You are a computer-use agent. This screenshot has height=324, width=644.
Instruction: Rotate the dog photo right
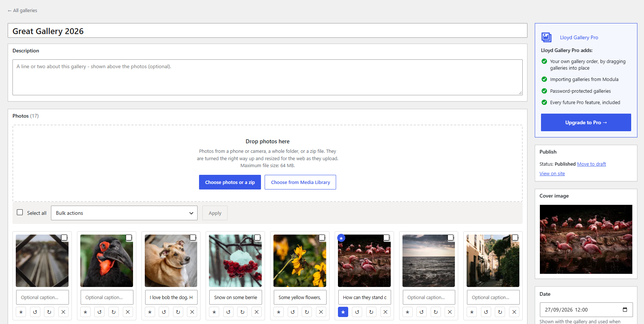click(178, 312)
